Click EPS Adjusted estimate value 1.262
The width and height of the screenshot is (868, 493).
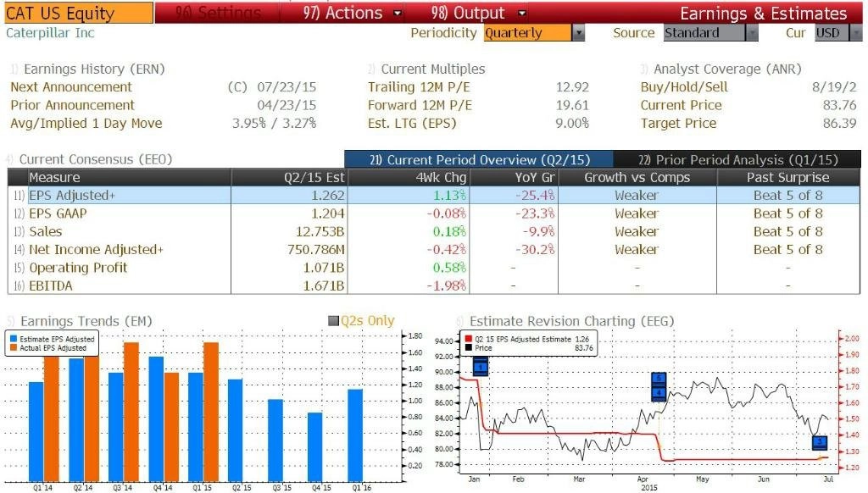(x=328, y=196)
